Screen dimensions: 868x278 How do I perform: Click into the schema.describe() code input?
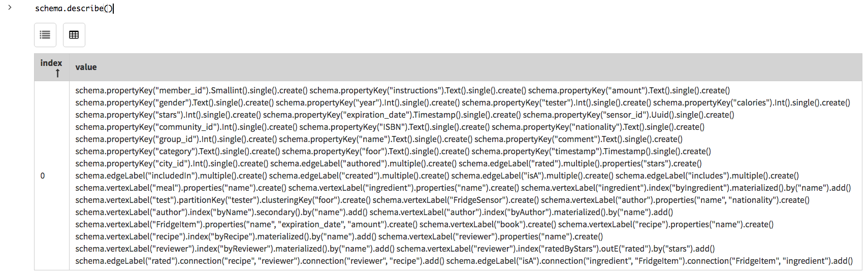(x=74, y=9)
